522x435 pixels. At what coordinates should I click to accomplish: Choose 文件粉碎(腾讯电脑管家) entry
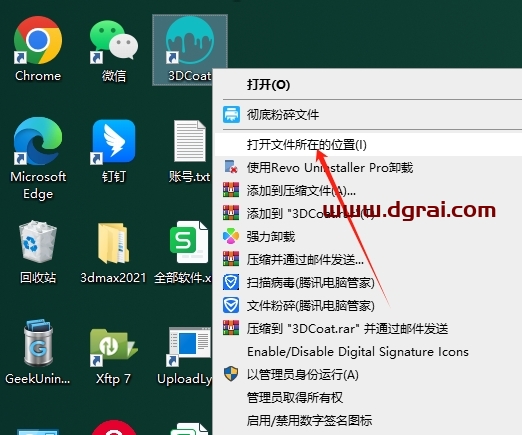(368, 305)
